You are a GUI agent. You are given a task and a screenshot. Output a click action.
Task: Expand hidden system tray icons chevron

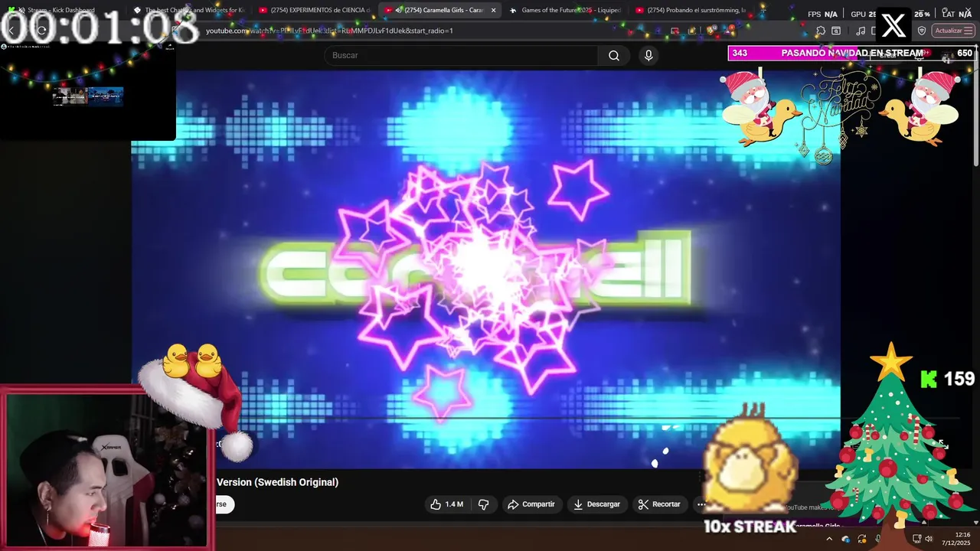(x=829, y=539)
